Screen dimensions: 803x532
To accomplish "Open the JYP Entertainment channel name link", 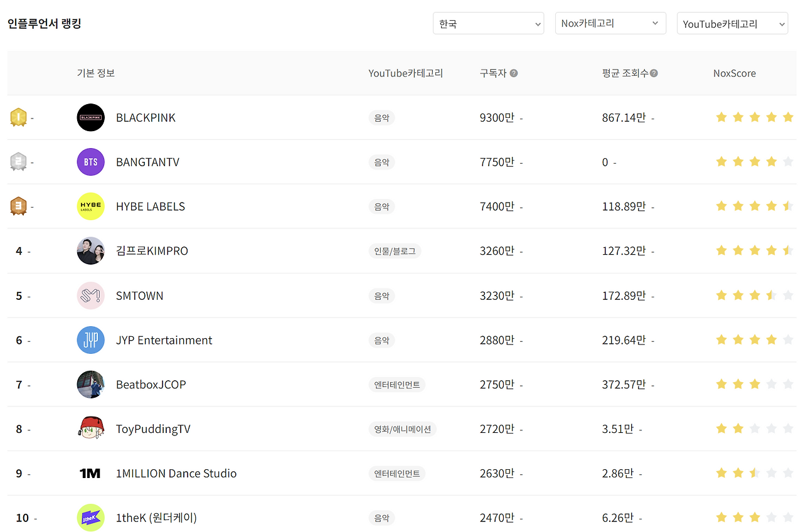I will tap(164, 340).
